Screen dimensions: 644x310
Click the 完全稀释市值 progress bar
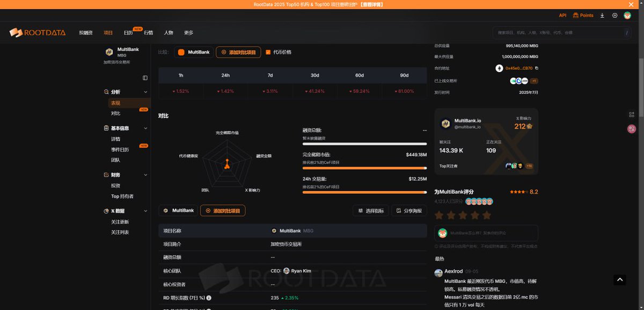tap(365, 168)
